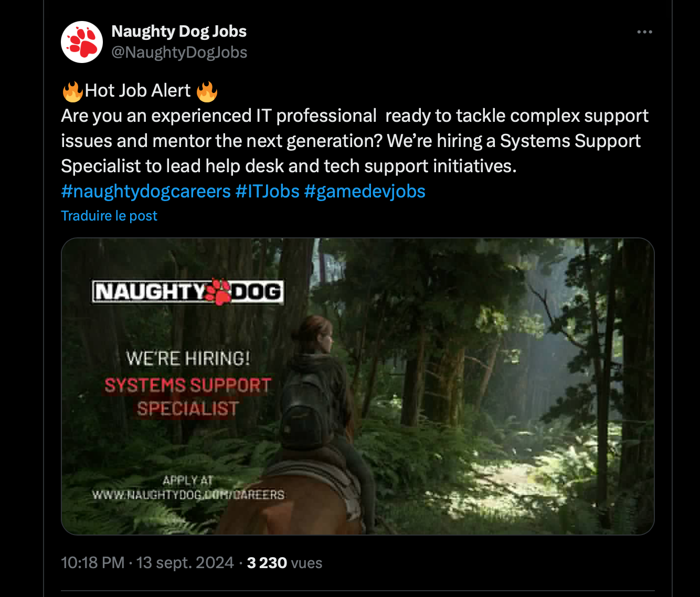Click the Systems Support Specialist red text

188,396
